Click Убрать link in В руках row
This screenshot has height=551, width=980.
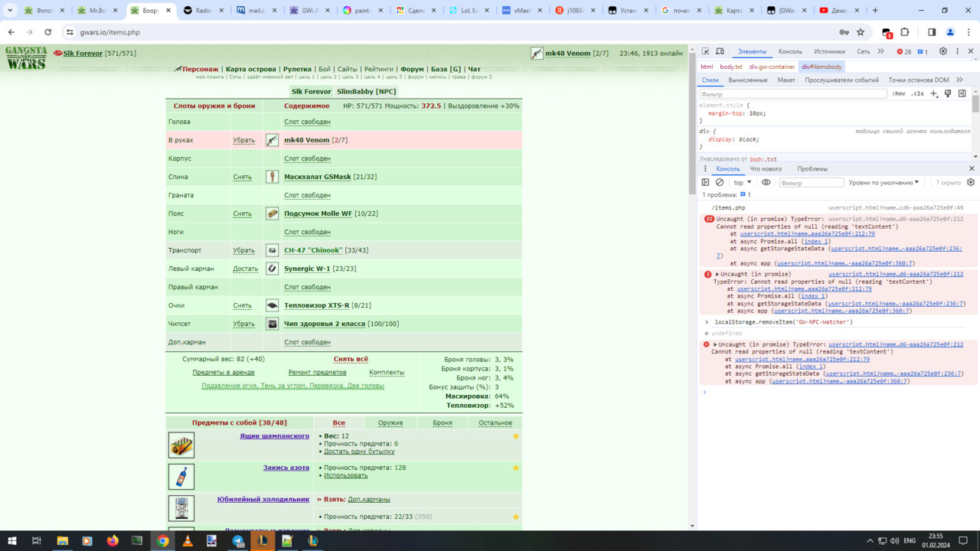coord(243,140)
